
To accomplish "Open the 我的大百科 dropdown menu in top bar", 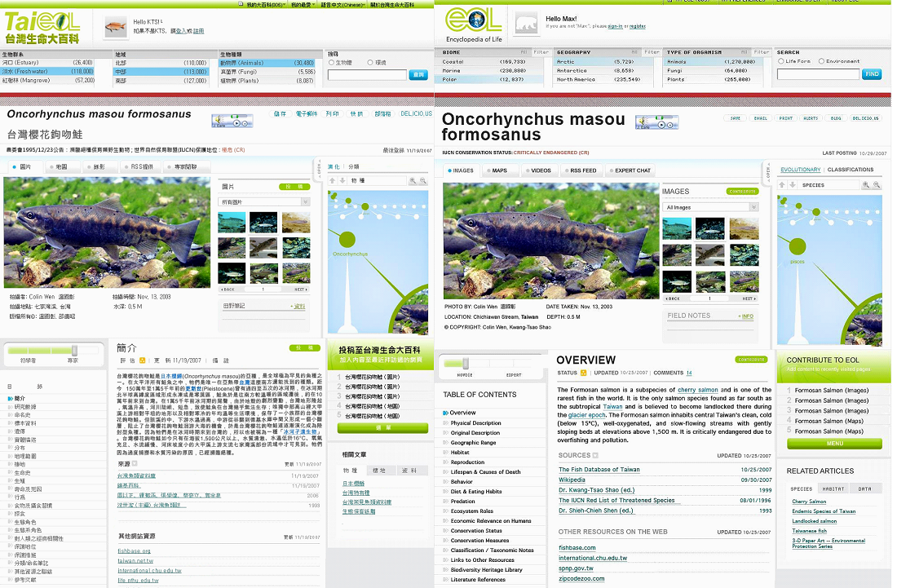I will [x=265, y=4].
